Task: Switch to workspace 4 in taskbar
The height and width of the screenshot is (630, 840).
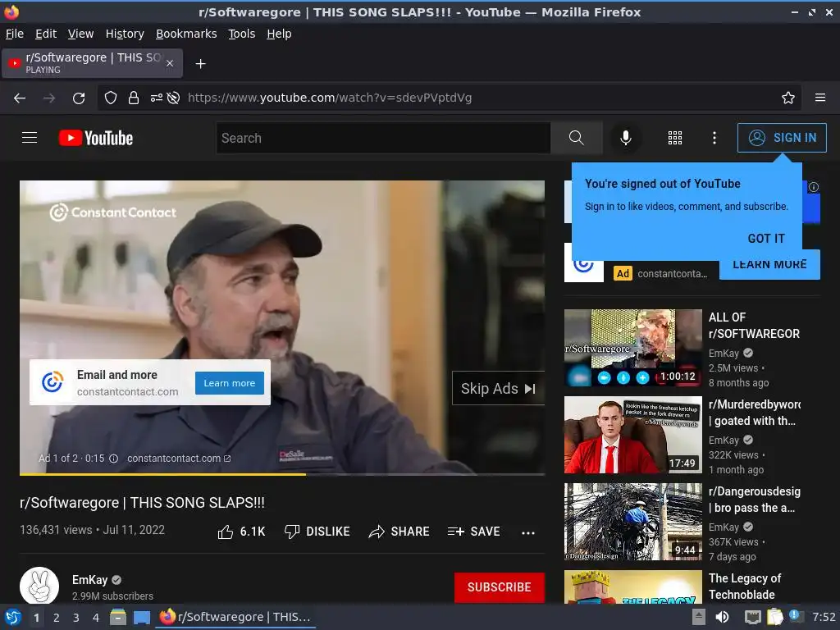Action: (96, 618)
